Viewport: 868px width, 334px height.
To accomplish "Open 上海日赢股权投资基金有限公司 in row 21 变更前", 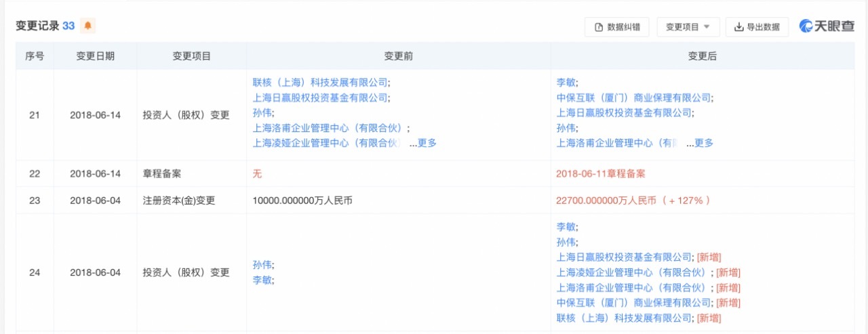I will pos(320,98).
